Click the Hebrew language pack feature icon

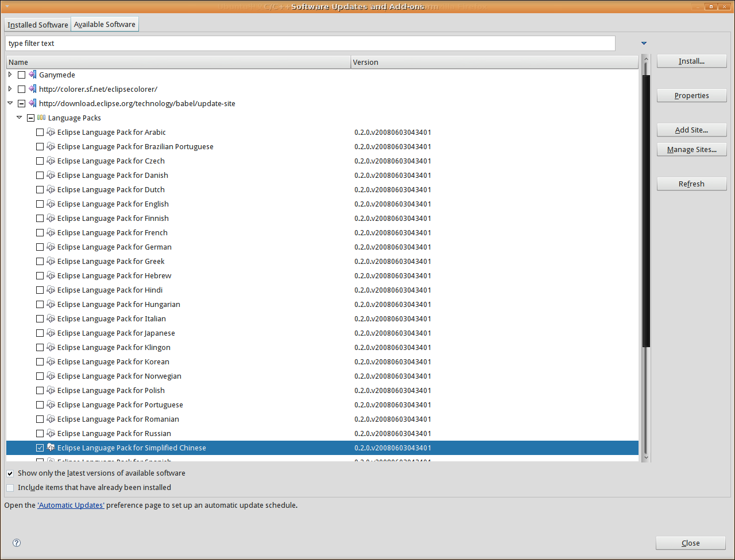point(51,275)
